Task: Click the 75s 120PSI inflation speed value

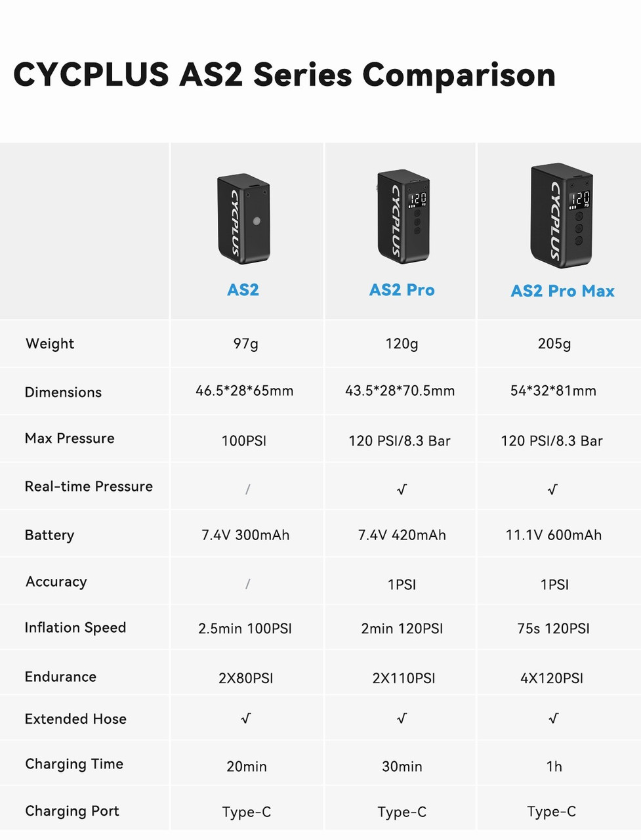Action: [553, 629]
